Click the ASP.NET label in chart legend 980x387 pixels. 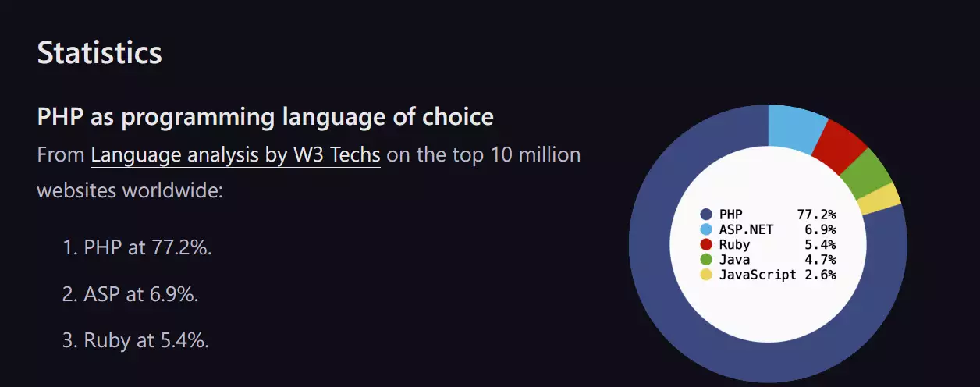[x=746, y=229]
